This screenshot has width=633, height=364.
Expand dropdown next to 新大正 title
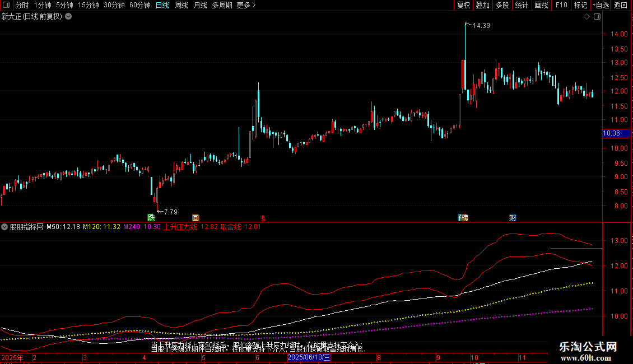tap(69, 17)
